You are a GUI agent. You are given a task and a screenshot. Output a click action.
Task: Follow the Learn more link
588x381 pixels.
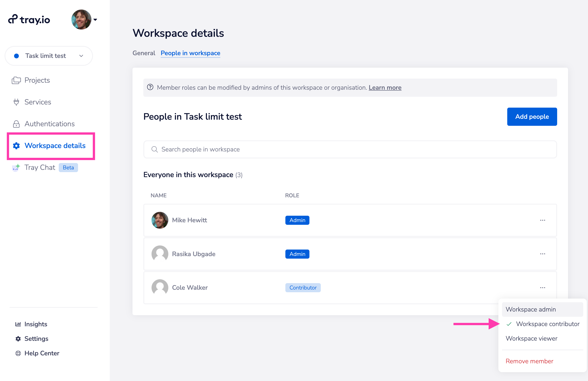click(x=385, y=87)
